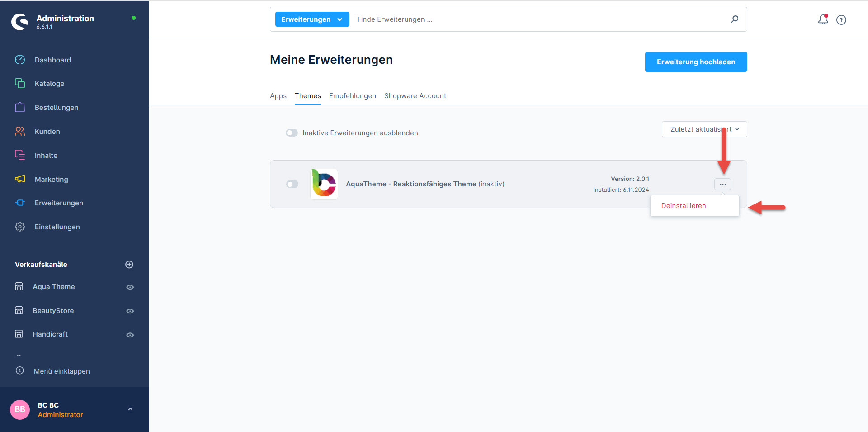Image resolution: width=868 pixels, height=432 pixels.
Task: Activate the AquaTheme extension toggle
Action: coord(292,184)
